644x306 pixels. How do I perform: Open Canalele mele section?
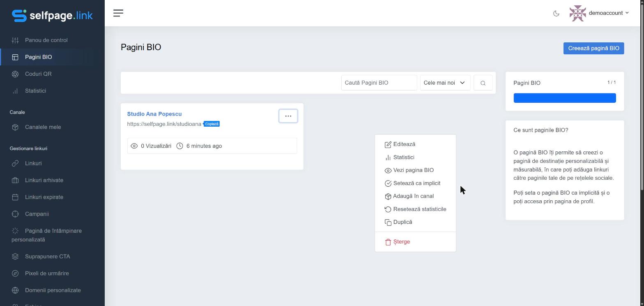[52, 127]
